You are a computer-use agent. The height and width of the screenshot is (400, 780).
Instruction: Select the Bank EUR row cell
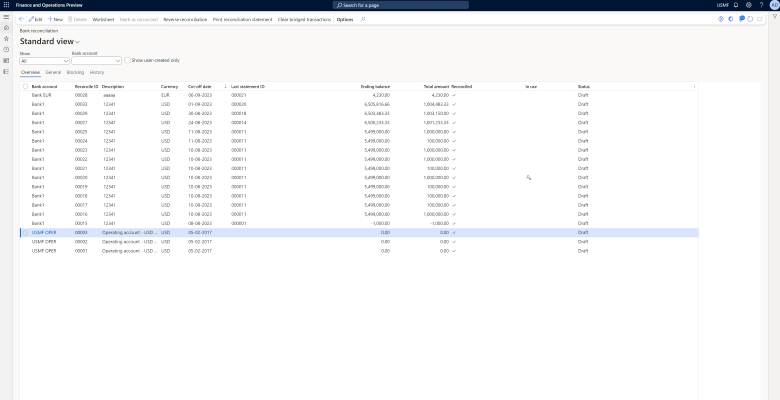41,95
